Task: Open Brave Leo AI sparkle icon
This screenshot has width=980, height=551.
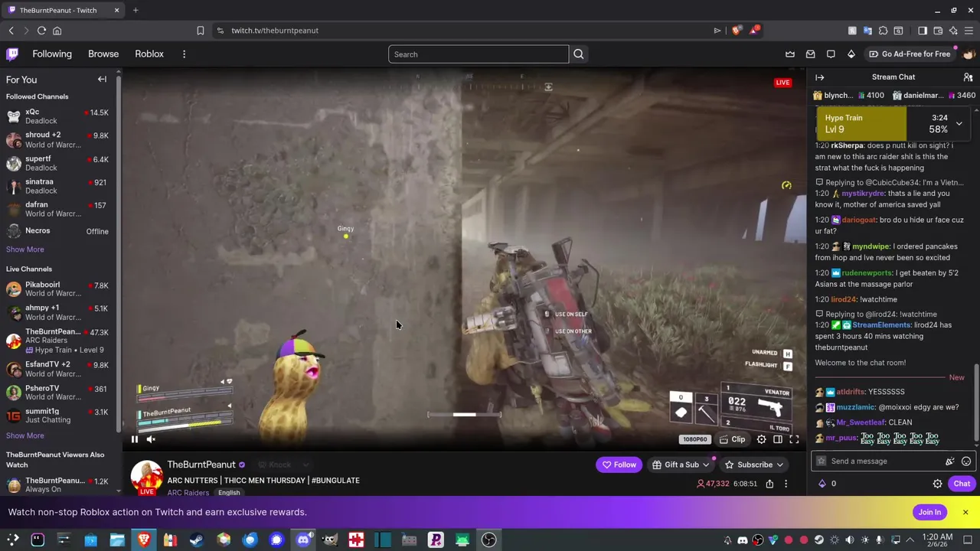Action: click(x=953, y=31)
